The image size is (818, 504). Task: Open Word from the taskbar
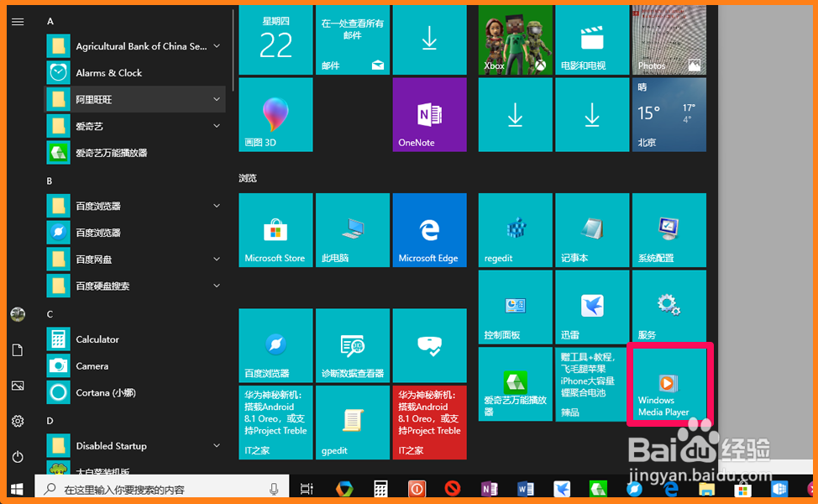[x=526, y=489]
